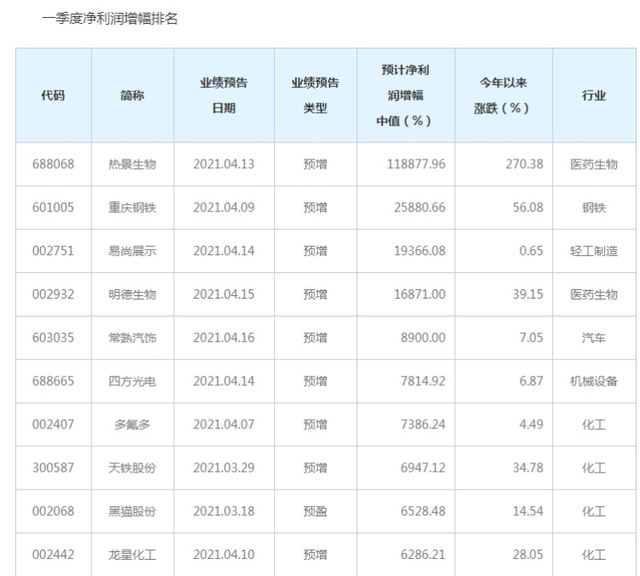Select stock code 601005
640x576 pixels.
pos(53,207)
